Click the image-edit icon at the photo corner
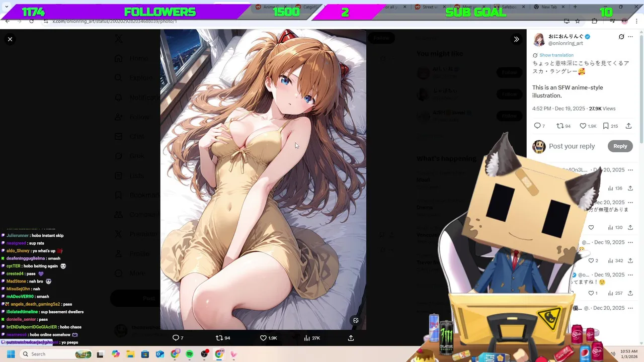The height and width of the screenshot is (362, 644). coord(356,320)
